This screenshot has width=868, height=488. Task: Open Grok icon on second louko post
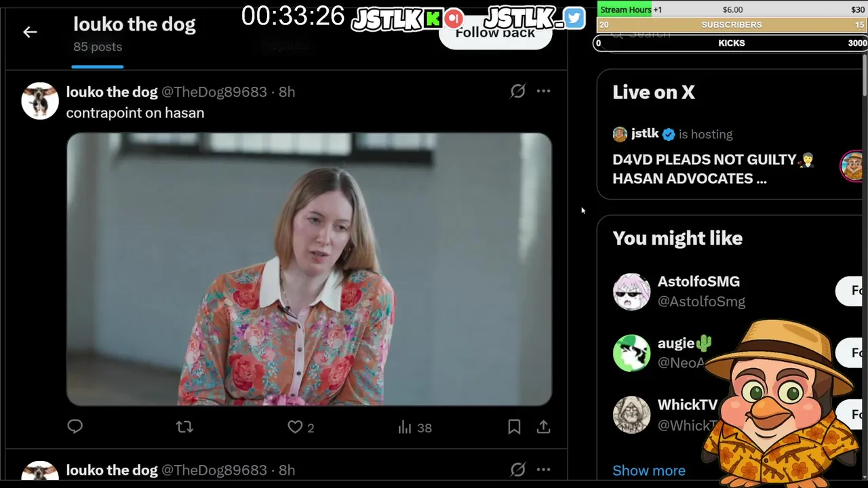tap(517, 469)
